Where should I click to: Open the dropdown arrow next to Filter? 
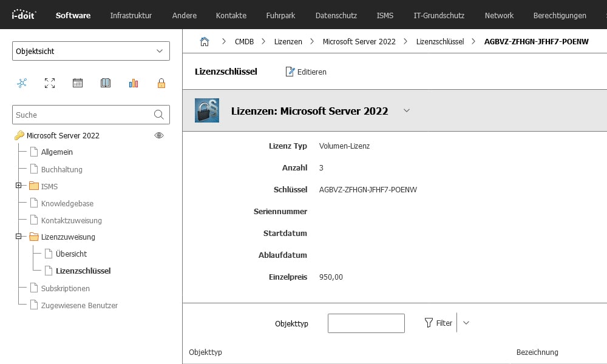(x=466, y=323)
